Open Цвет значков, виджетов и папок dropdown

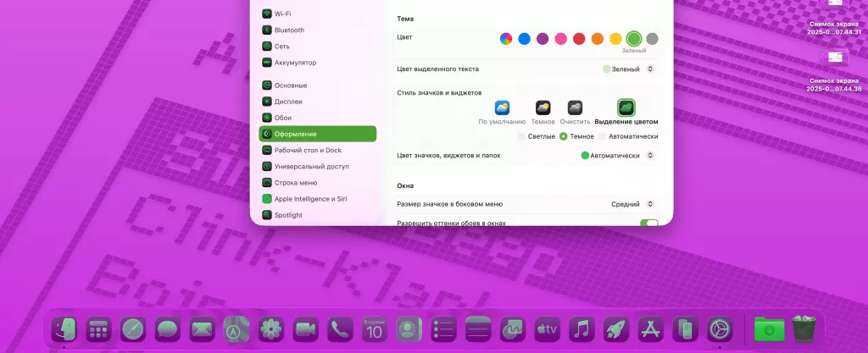(x=617, y=156)
